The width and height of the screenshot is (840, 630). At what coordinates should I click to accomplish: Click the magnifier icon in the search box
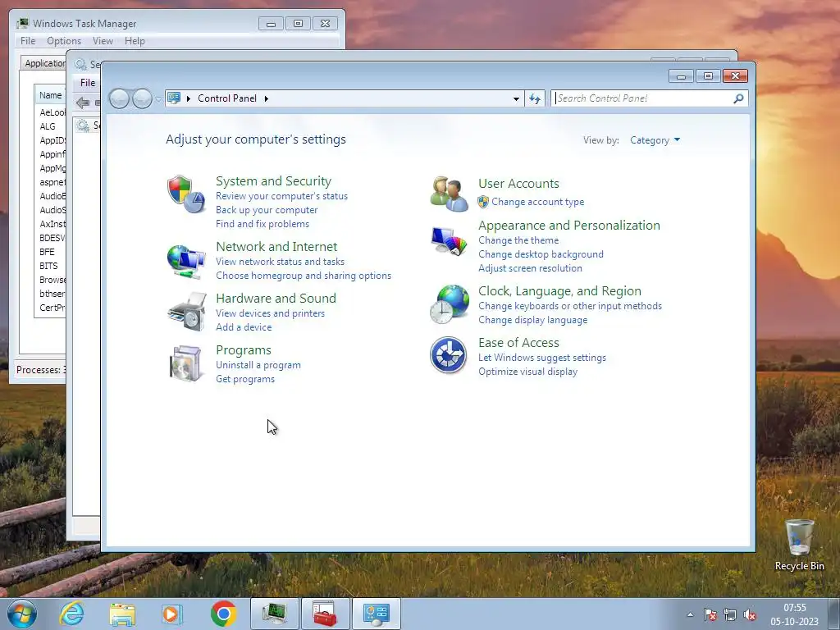tap(738, 98)
